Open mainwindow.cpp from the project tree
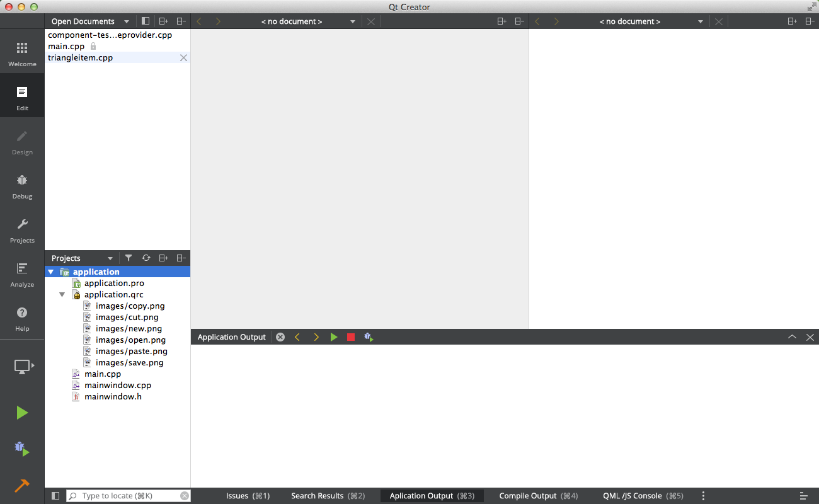Viewport: 819px width, 504px height. [117, 386]
